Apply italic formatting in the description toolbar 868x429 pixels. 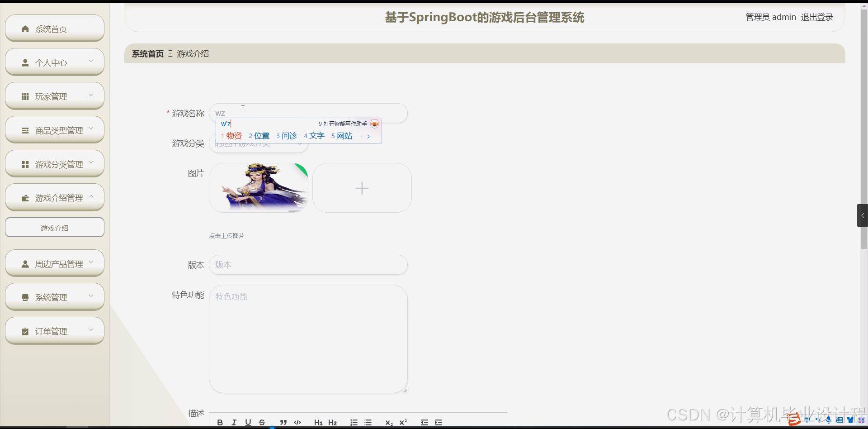click(x=234, y=422)
